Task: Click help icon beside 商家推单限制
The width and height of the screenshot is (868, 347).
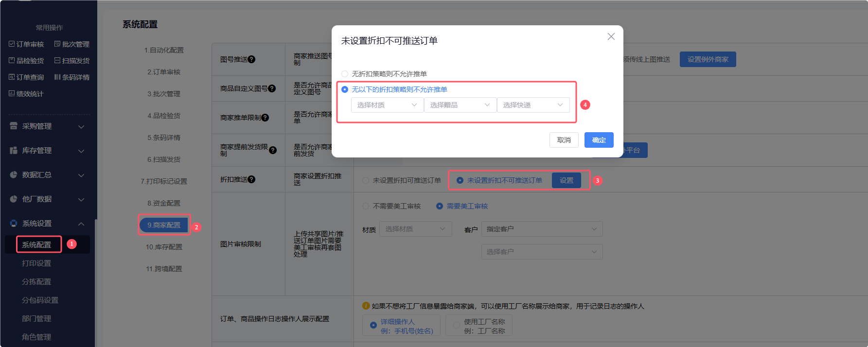Action: (265, 118)
